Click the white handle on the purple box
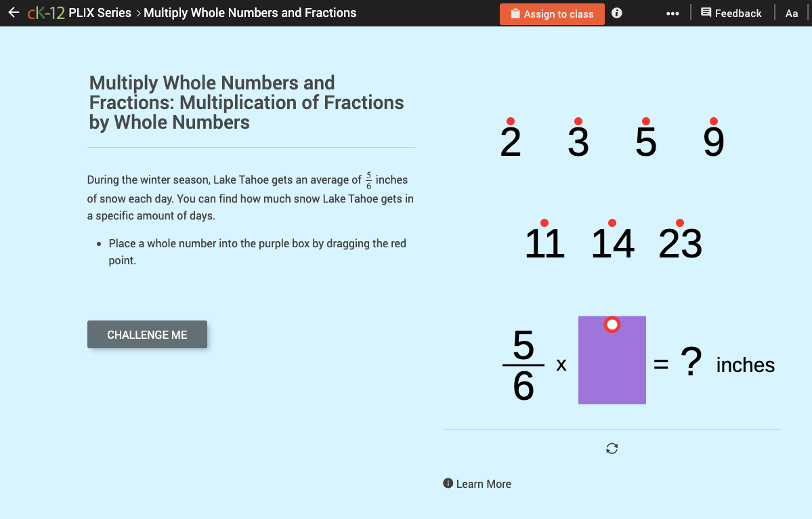 tap(612, 324)
